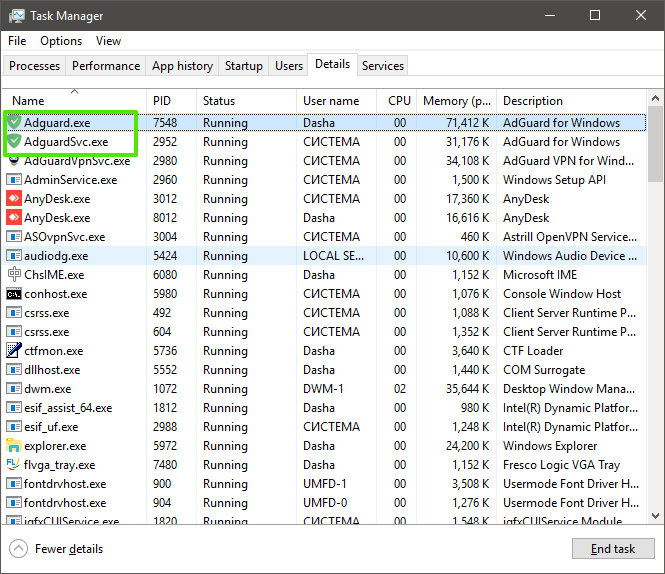Collapse view with Fewer details arrow
665x574 pixels.
tap(18, 549)
